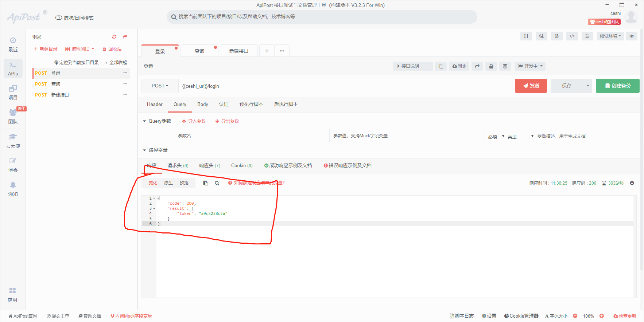Click 导入参数 import parameters link

coord(194,121)
